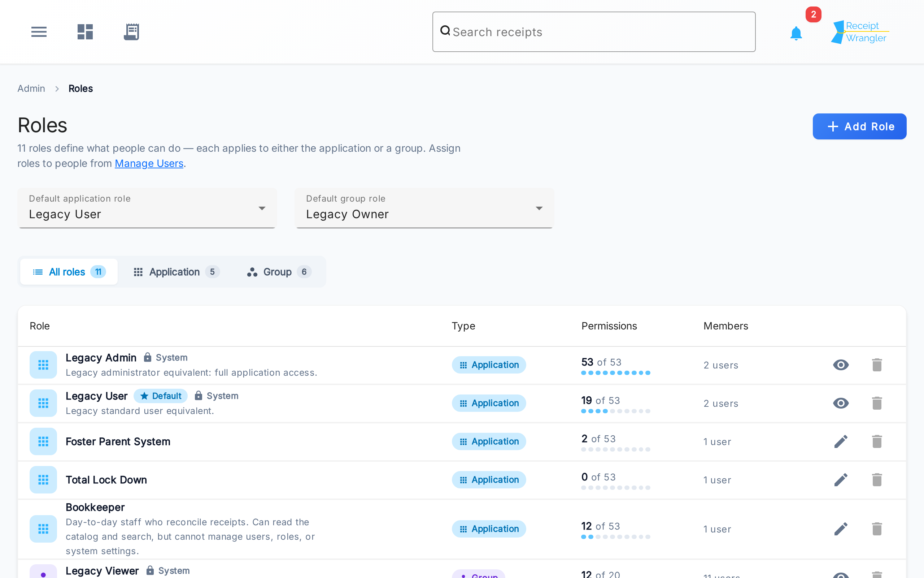Select the Legacy Viewer role name
Image resolution: width=924 pixels, height=578 pixels.
[x=102, y=570]
